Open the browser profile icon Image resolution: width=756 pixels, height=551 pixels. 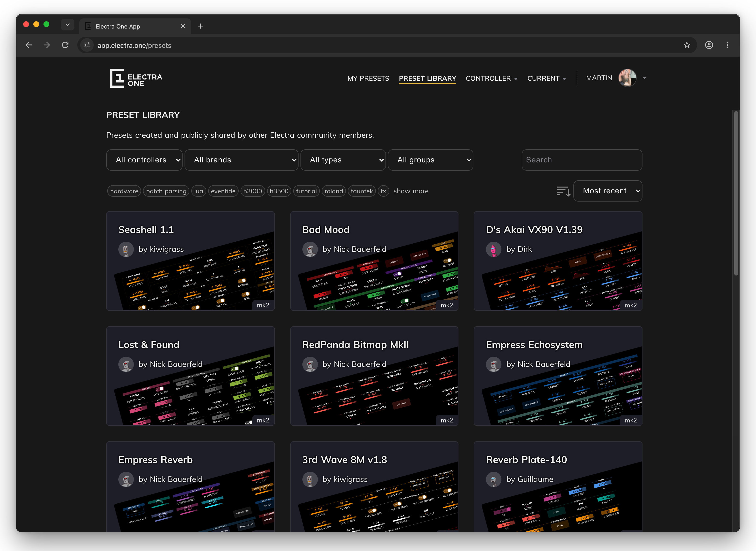pos(709,45)
